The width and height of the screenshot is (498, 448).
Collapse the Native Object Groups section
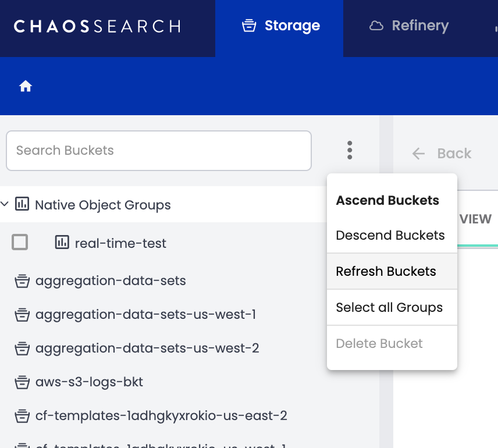[5, 204]
